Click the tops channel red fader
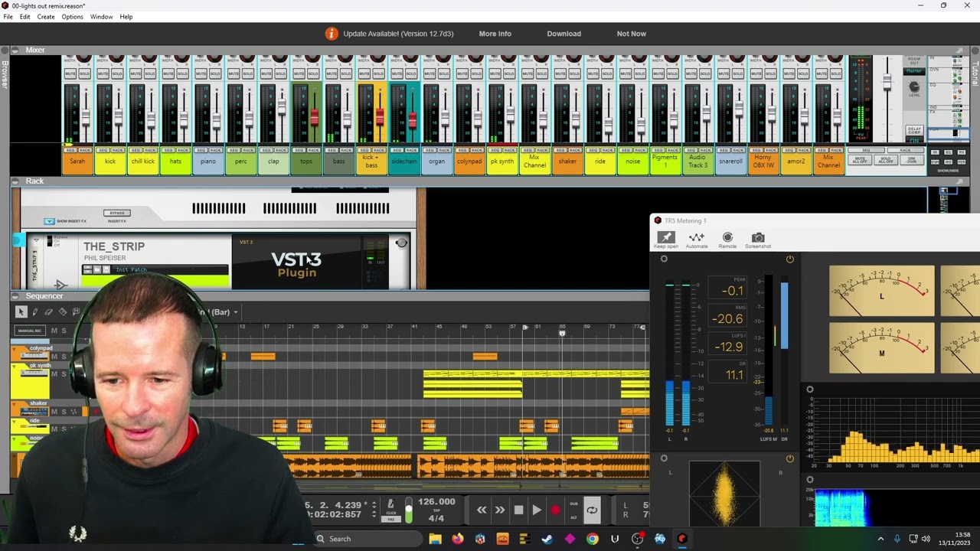The image size is (980, 551). point(314,116)
